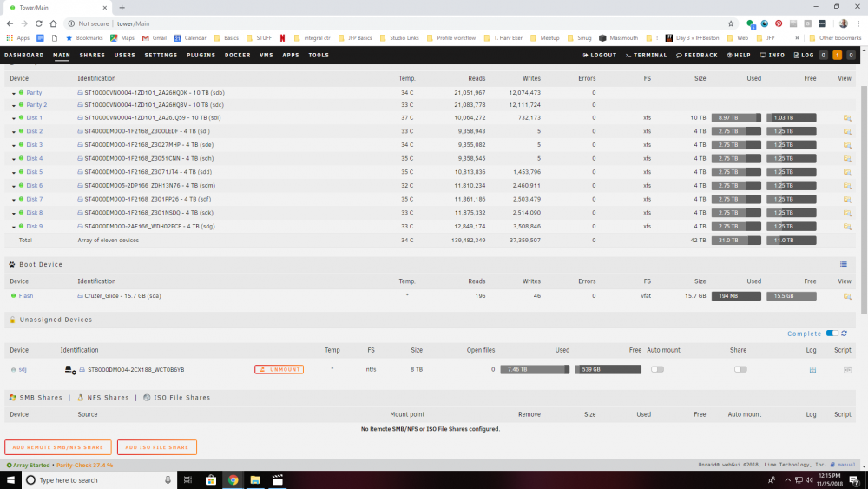Image resolution: width=868 pixels, height=489 pixels.
Task: Click the Parity disk identification icon
Action: click(x=80, y=93)
